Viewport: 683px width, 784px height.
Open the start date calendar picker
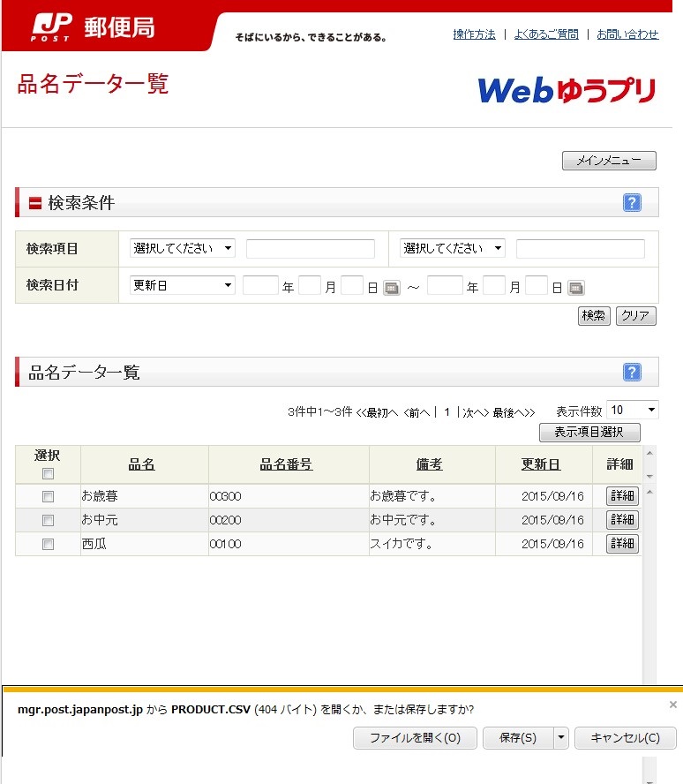(392, 288)
